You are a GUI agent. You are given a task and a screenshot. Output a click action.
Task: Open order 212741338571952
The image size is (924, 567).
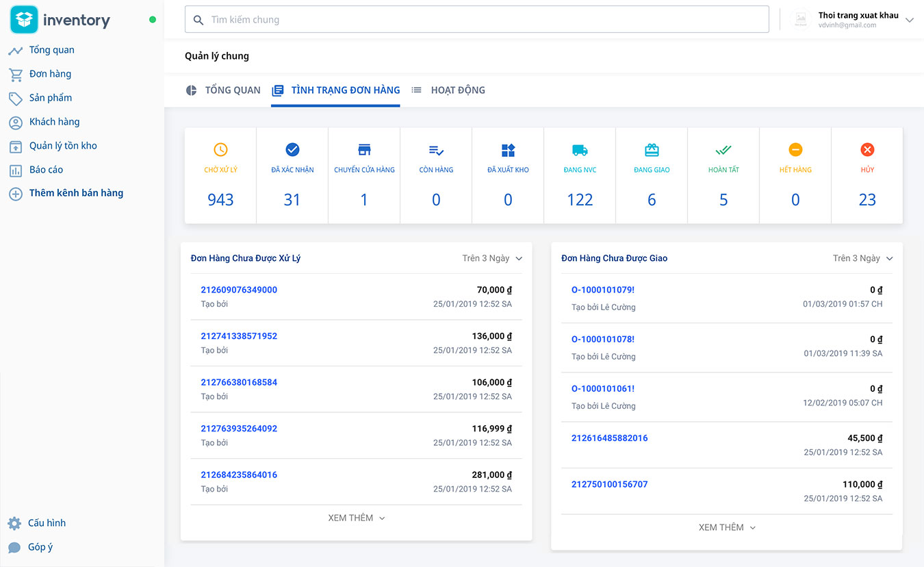[x=239, y=336]
